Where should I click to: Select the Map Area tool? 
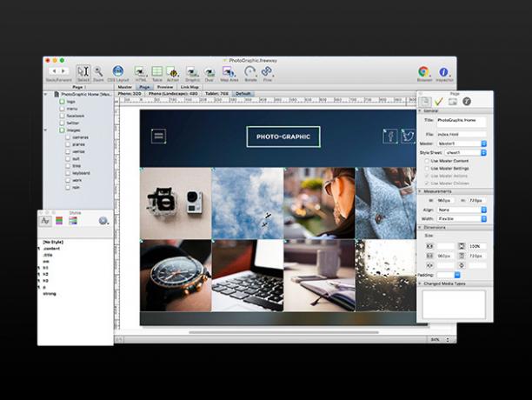[x=229, y=73]
